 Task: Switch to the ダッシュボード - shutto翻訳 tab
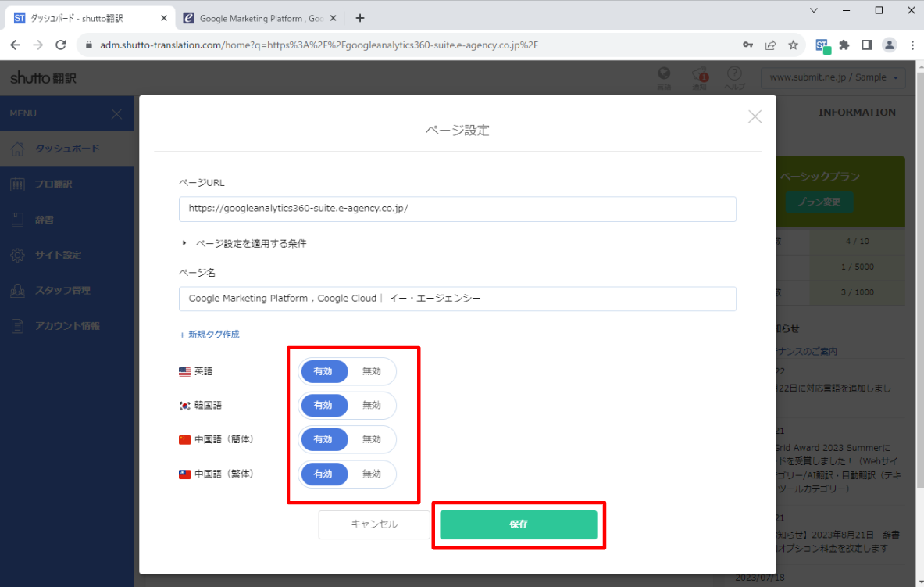pos(91,18)
